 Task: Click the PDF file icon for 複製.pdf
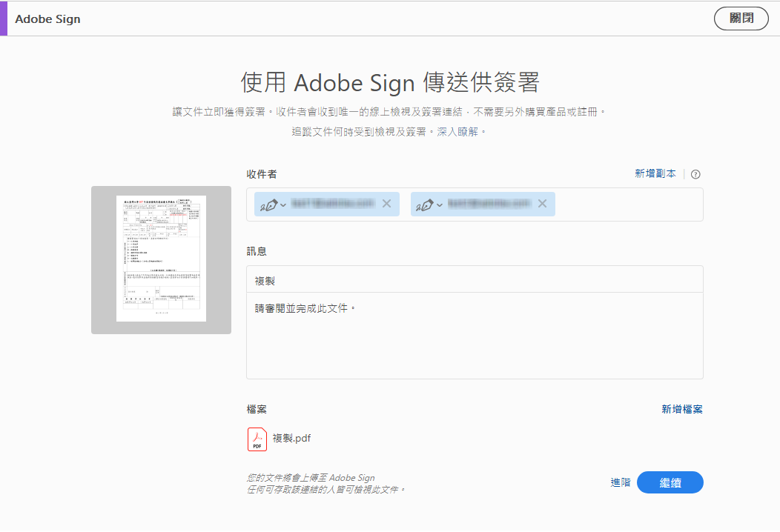(x=257, y=439)
